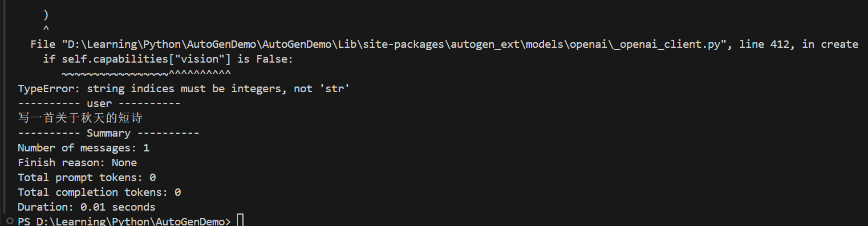Click the terminal cursor block after the prompt
The width and height of the screenshot is (868, 226).
[x=240, y=221]
